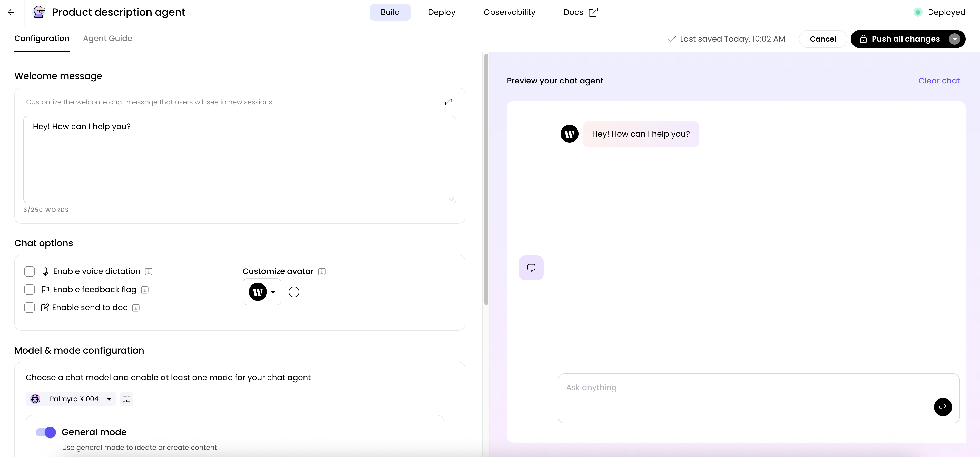The image size is (980, 457).
Task: Open the Push all changes dropdown arrow
Action: [955, 39]
